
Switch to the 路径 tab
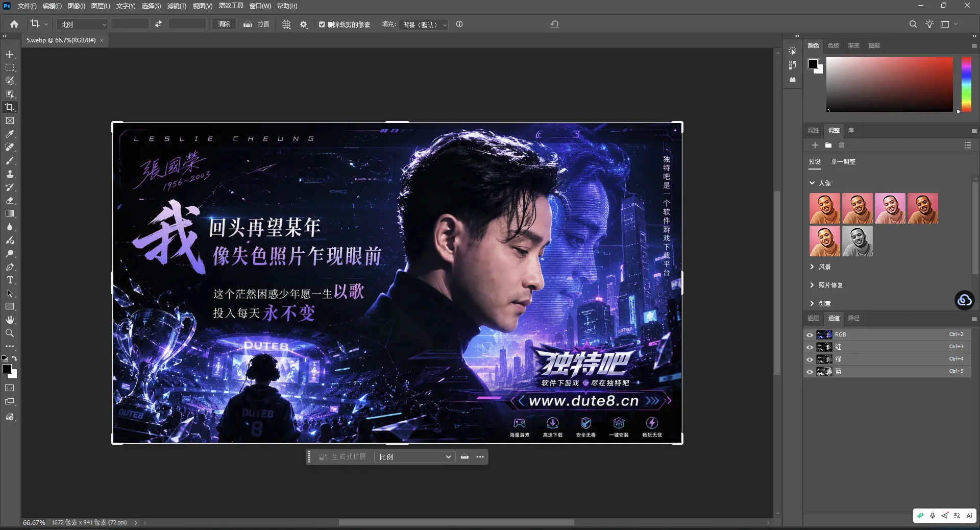854,318
